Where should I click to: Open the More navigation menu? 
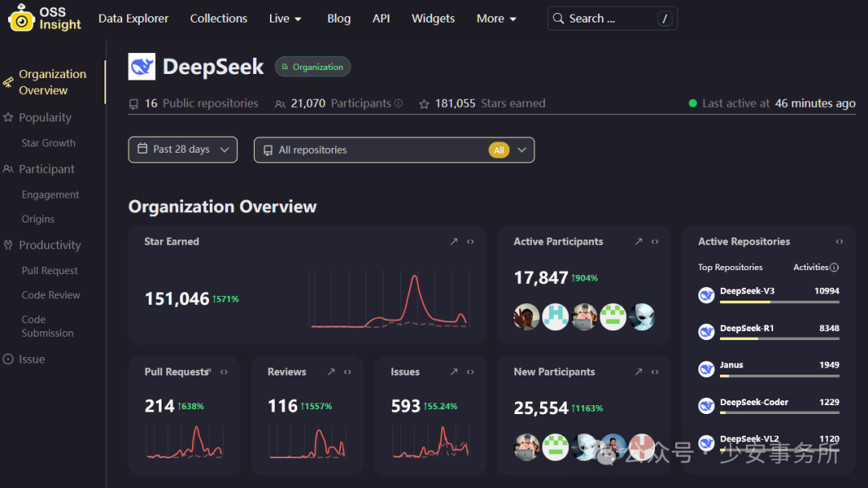(x=496, y=18)
